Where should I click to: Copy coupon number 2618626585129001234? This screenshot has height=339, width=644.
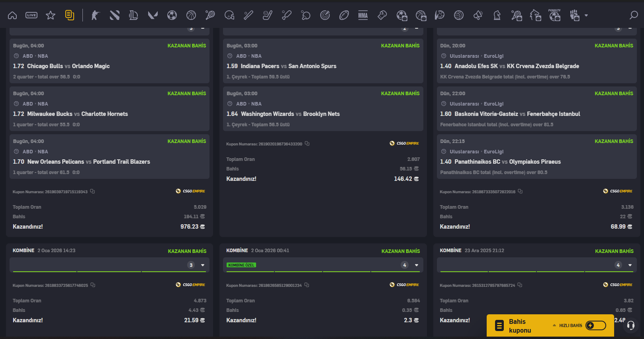[307, 285]
